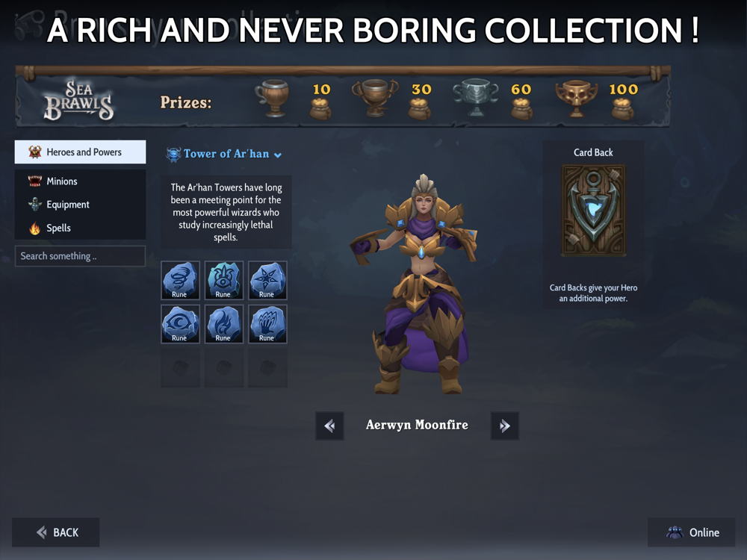
Task: Go back using the BACK button
Action: [56, 532]
